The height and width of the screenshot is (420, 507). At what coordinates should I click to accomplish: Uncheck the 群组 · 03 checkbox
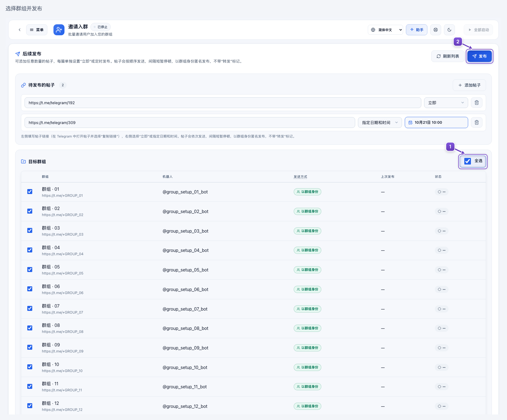coord(30,230)
